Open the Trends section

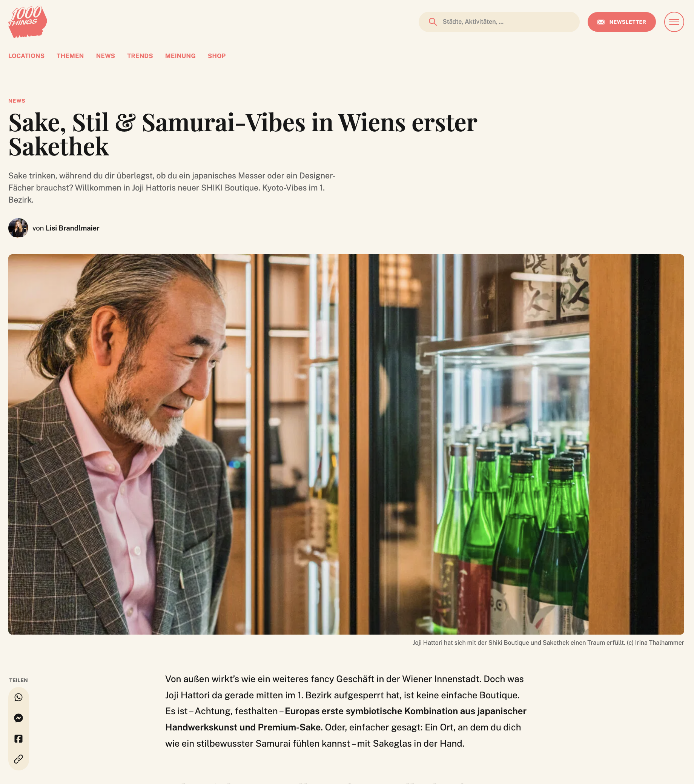tap(140, 56)
